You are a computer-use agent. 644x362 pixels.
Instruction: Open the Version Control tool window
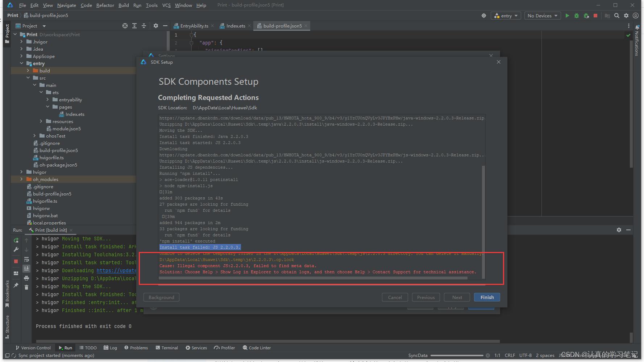point(33,348)
